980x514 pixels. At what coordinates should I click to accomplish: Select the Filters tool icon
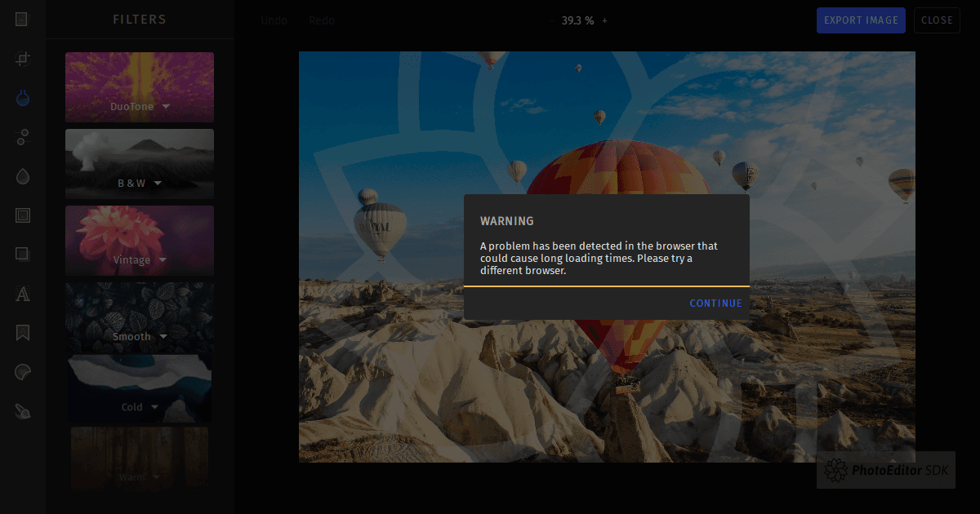[23, 98]
